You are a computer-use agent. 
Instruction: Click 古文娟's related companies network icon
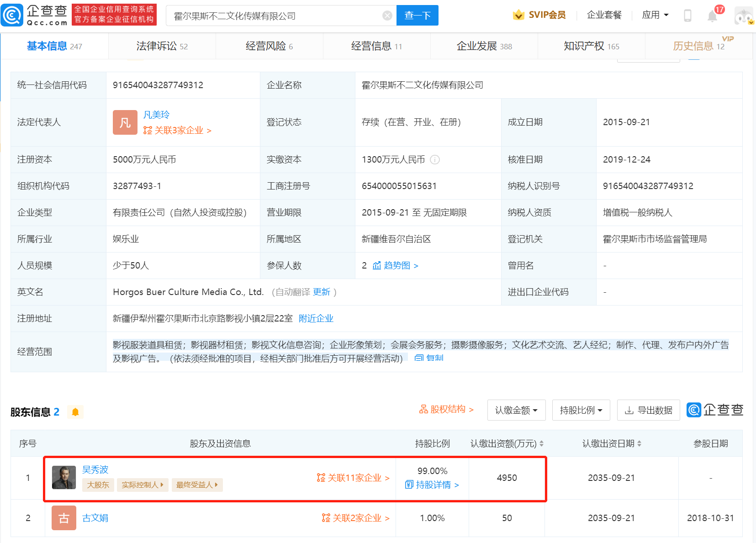(326, 518)
